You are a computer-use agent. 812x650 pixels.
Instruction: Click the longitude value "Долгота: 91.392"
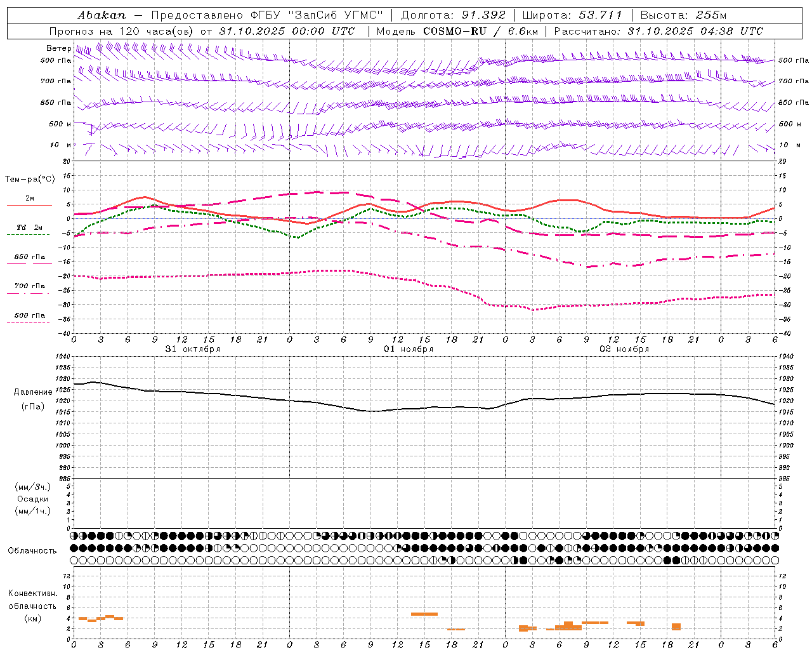click(x=454, y=15)
